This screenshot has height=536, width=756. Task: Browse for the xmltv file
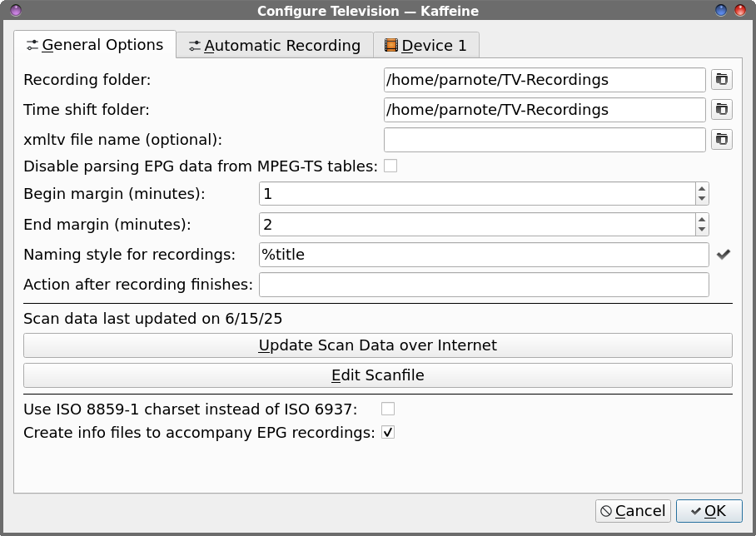[722, 139]
